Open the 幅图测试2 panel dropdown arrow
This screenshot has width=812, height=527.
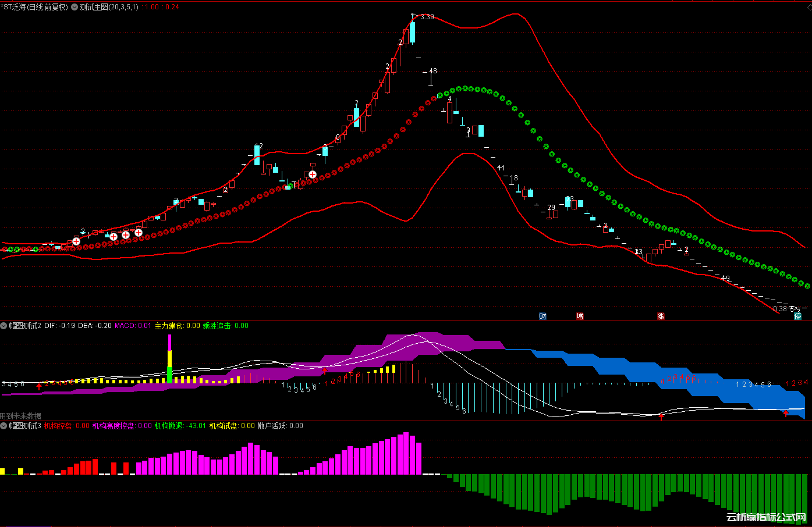point(4,326)
